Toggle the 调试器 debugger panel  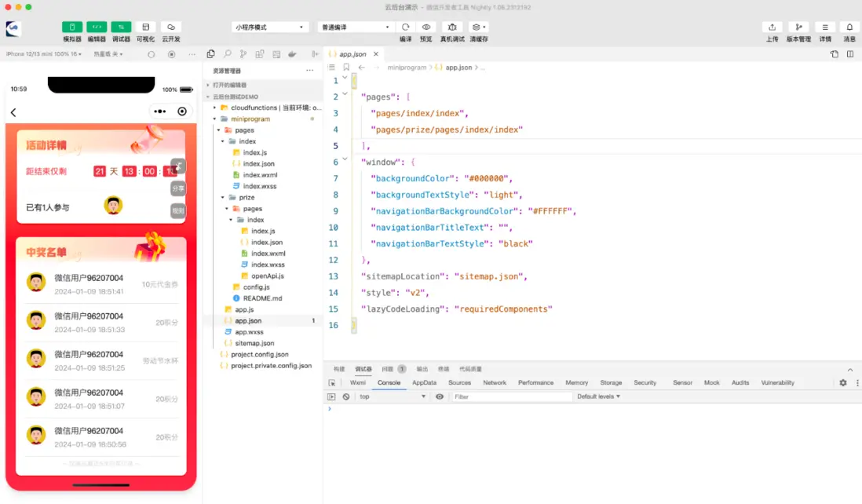[121, 27]
